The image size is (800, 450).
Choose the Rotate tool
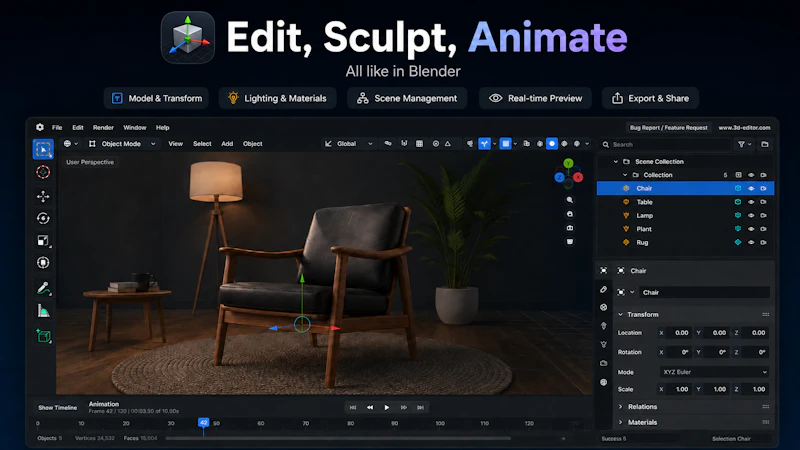point(43,218)
